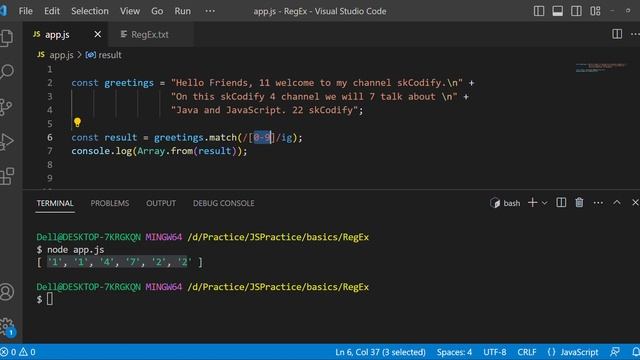Open the Go menu

pyautogui.click(x=157, y=11)
